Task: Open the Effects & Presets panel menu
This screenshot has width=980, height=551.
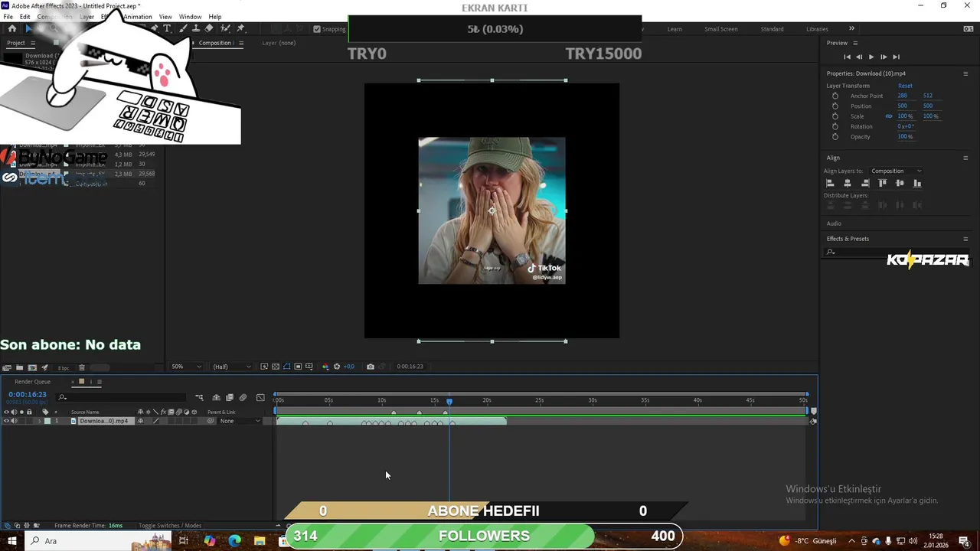Action: pos(965,239)
